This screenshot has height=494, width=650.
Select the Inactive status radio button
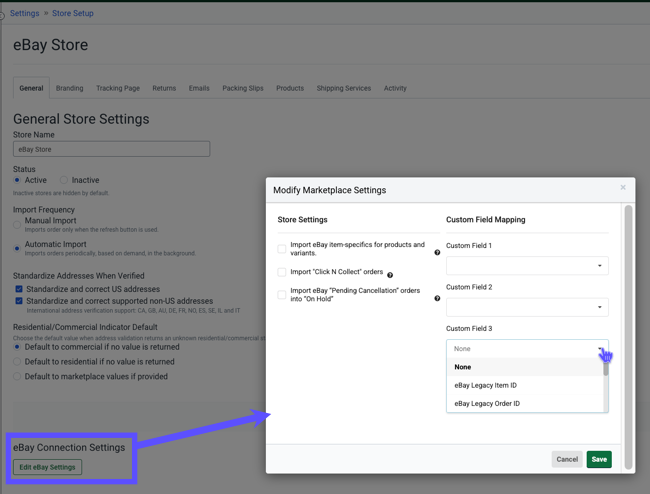click(64, 180)
